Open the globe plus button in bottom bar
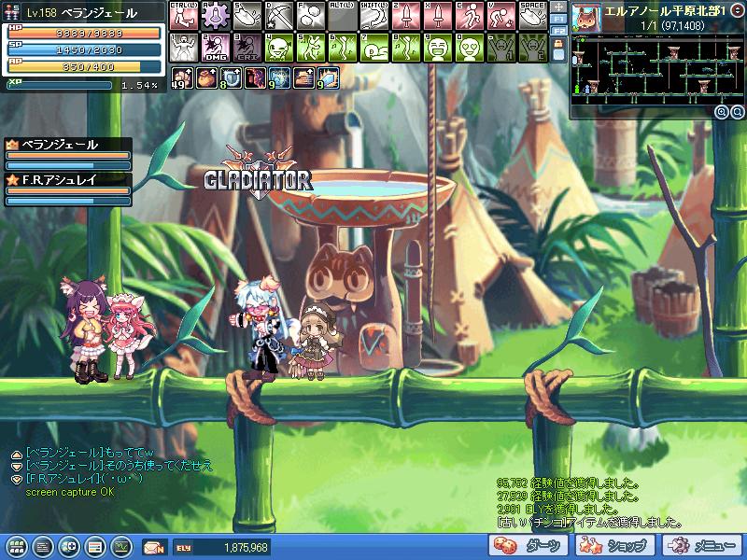747x560 pixels. [x=69, y=547]
